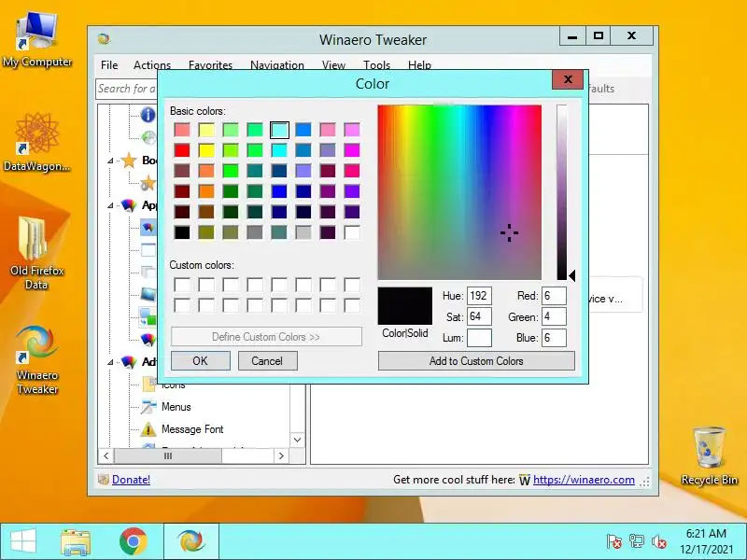Select Winaero Tweaker taskbar button
This screenshot has width=747, height=560.
coord(191,541)
